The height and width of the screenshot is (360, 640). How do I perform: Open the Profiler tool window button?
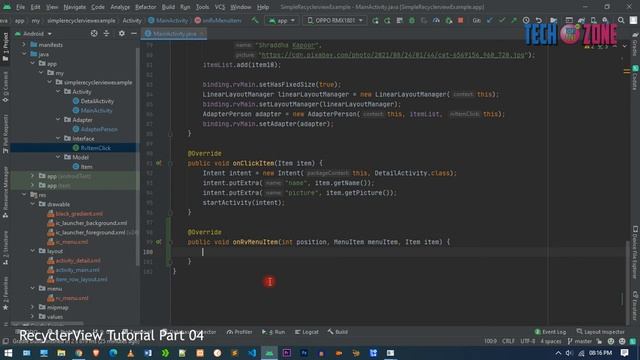coord(240,332)
